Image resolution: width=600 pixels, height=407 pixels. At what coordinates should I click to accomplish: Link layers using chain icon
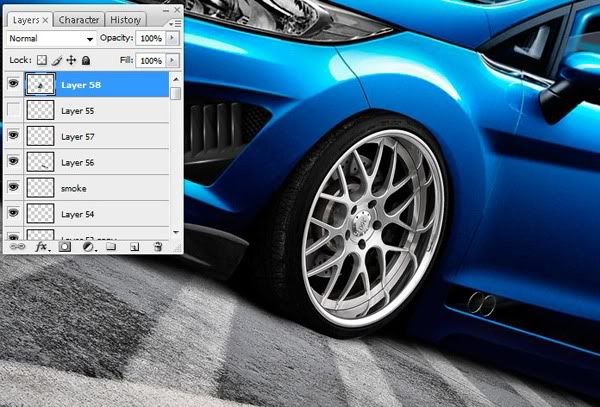tap(17, 247)
